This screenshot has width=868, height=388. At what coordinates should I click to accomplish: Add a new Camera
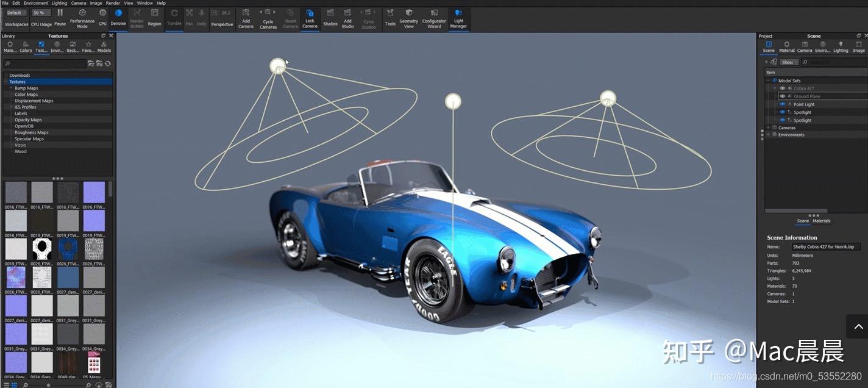pyautogui.click(x=246, y=17)
